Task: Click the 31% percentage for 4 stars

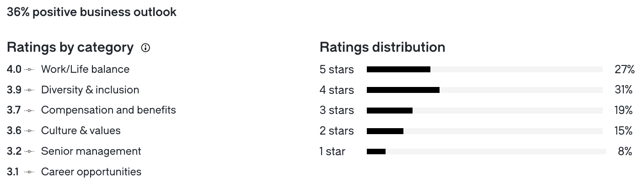Action: click(623, 90)
